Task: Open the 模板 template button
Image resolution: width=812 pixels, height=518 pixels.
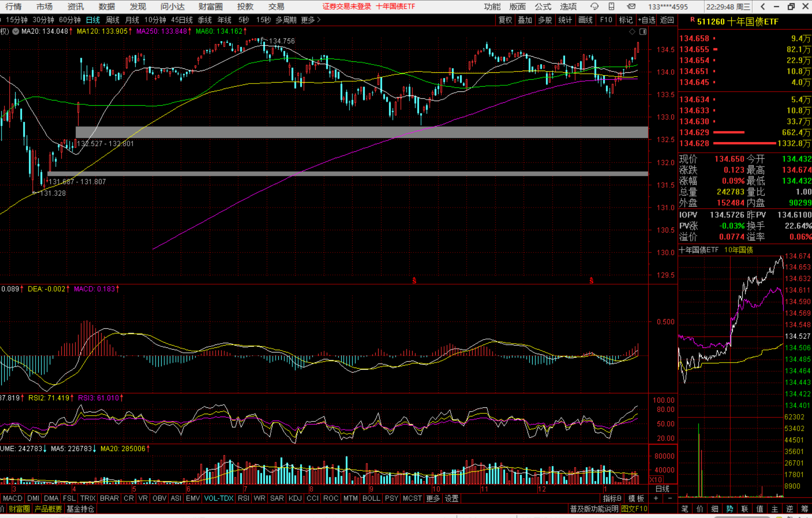Action: pyautogui.click(x=636, y=498)
